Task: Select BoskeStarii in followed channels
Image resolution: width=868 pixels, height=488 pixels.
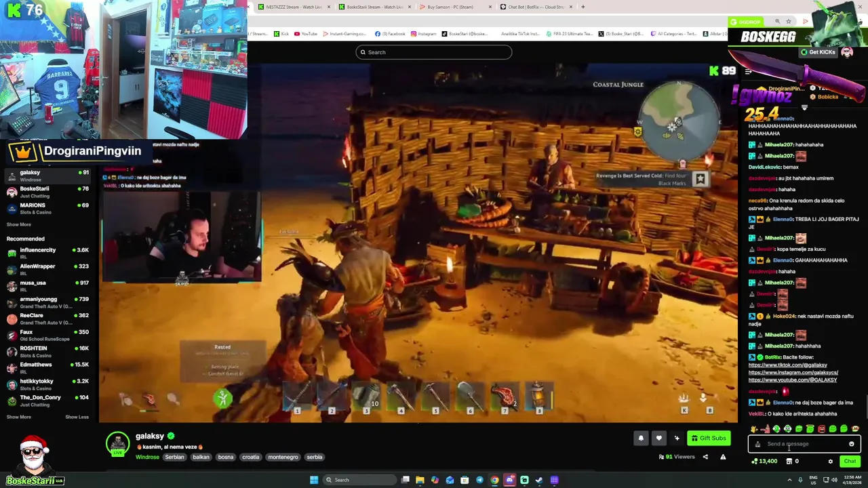Action: pos(47,192)
